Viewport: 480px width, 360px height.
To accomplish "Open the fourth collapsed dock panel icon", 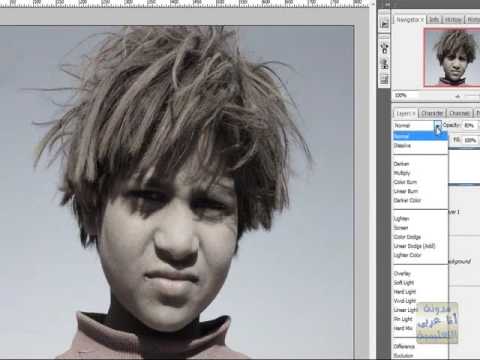I will [x=384, y=79].
